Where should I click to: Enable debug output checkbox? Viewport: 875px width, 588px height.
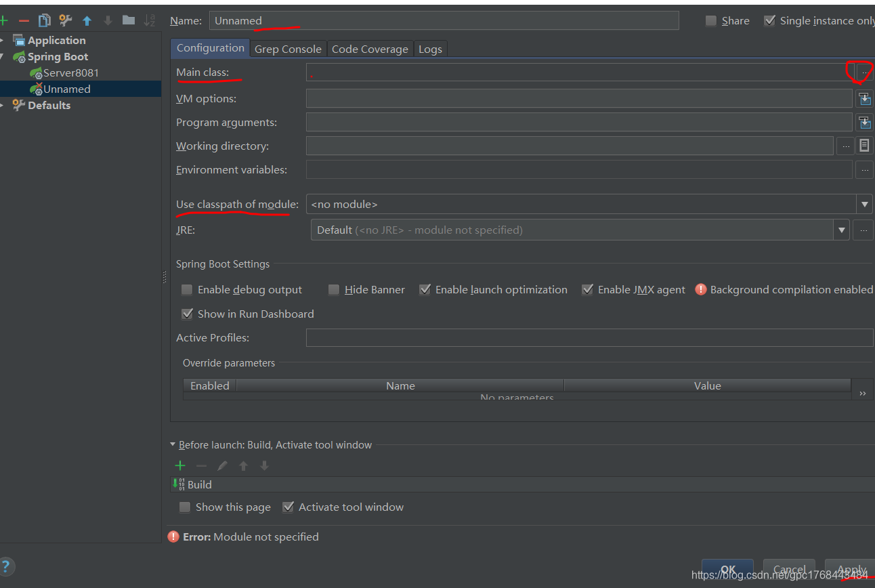point(187,290)
